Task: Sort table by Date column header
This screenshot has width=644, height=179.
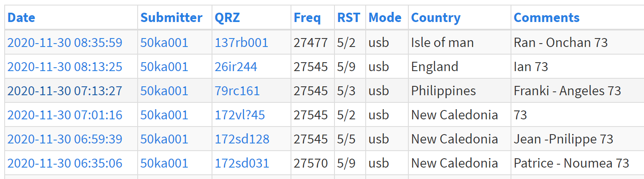Action: pyautogui.click(x=21, y=18)
